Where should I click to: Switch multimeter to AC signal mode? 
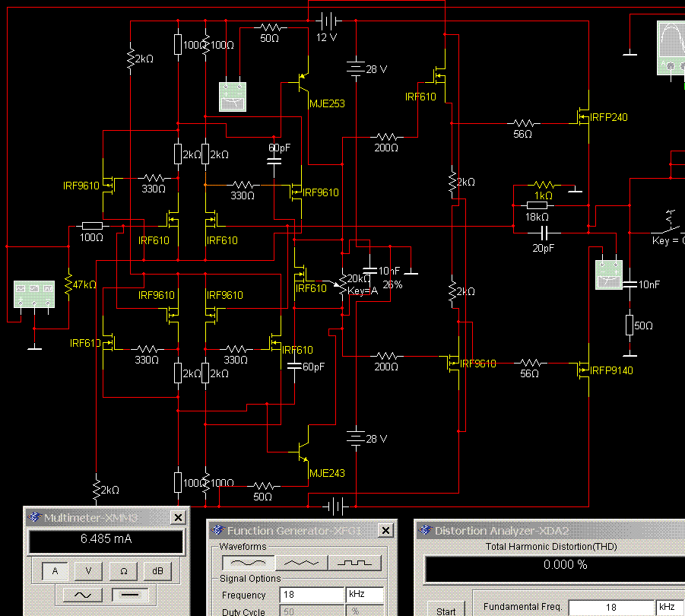click(83, 595)
